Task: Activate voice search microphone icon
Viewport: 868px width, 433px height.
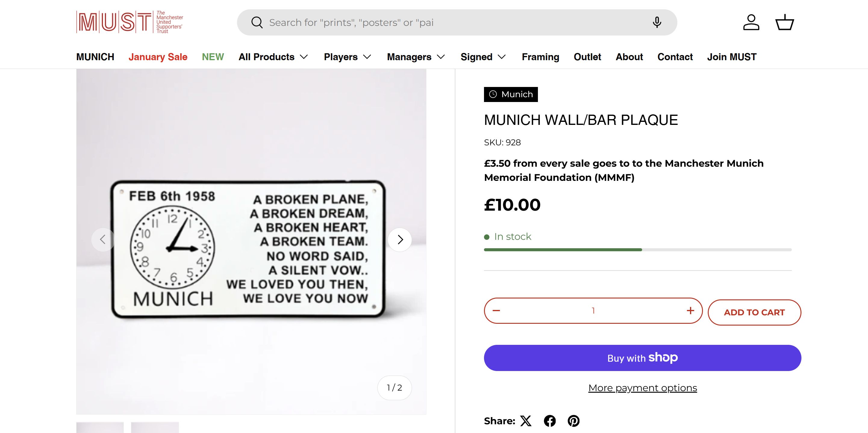Action: (x=656, y=23)
